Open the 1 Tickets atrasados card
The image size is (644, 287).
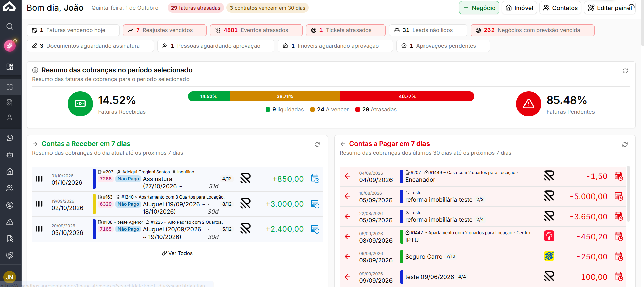346,30
